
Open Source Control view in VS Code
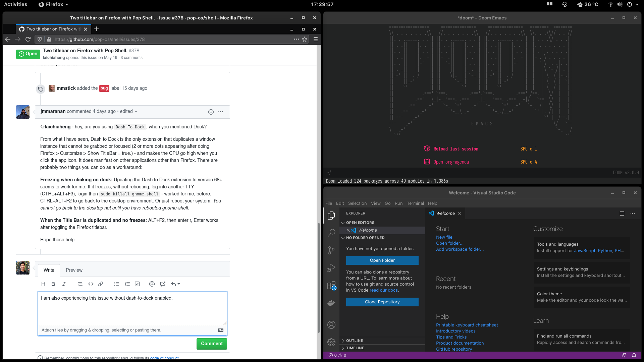coord(331,250)
